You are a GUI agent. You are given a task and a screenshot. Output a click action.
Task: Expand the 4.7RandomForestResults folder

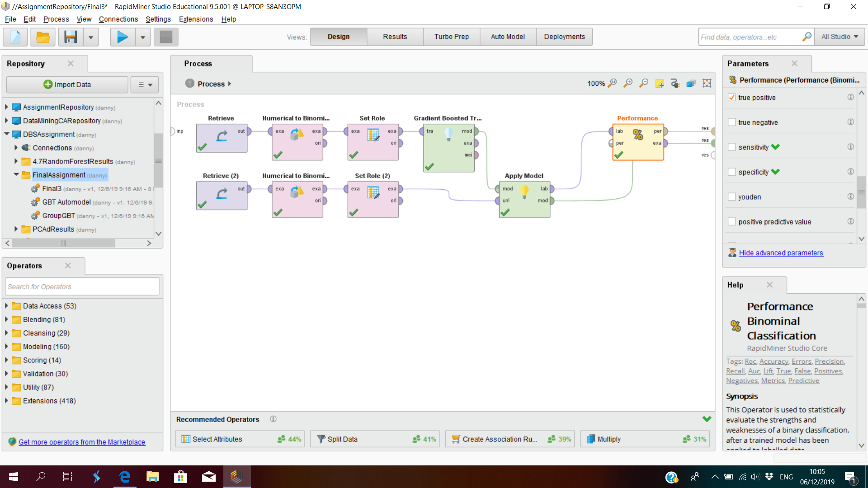[16, 161]
